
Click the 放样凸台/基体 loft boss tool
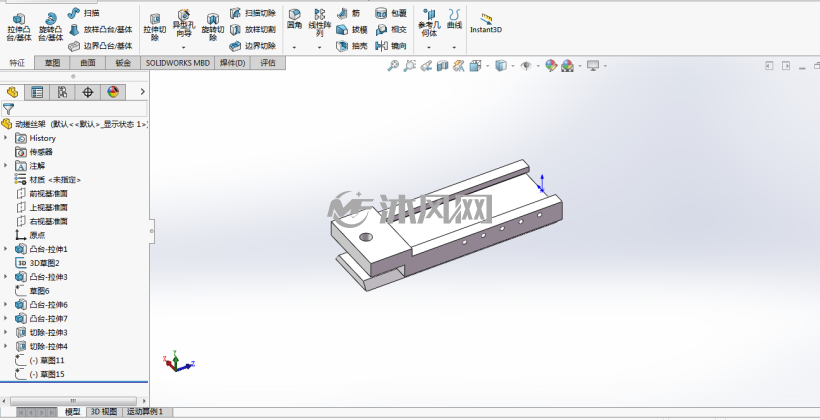point(100,29)
